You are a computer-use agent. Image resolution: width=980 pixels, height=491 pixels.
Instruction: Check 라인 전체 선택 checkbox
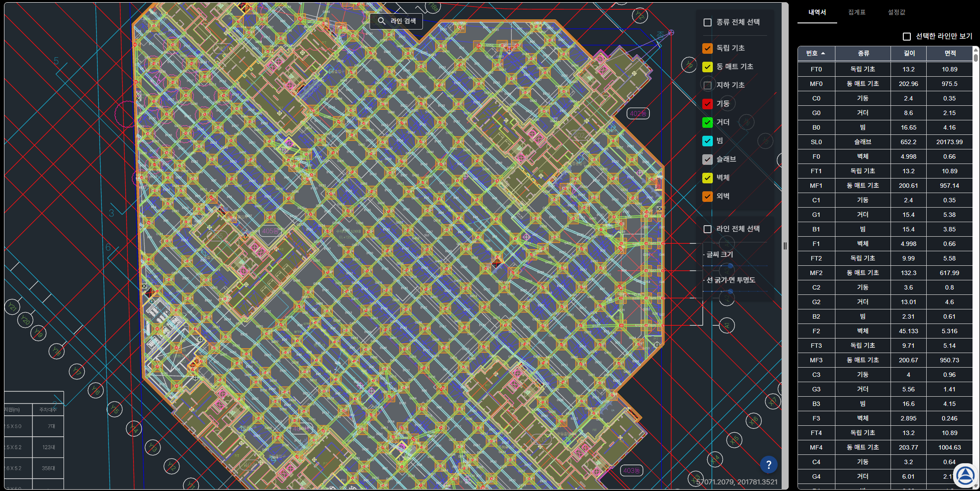(x=708, y=229)
